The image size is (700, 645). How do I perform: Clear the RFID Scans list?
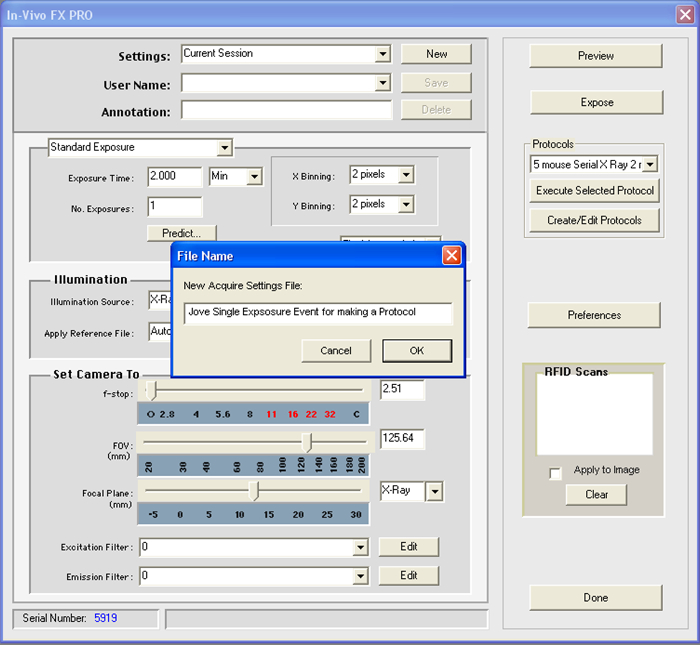596,495
